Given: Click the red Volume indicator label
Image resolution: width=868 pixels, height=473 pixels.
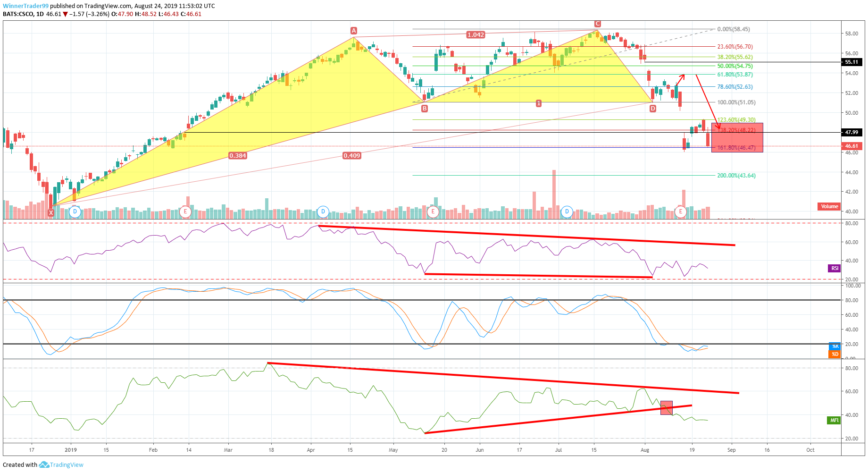Looking at the screenshot, I should 829,206.
